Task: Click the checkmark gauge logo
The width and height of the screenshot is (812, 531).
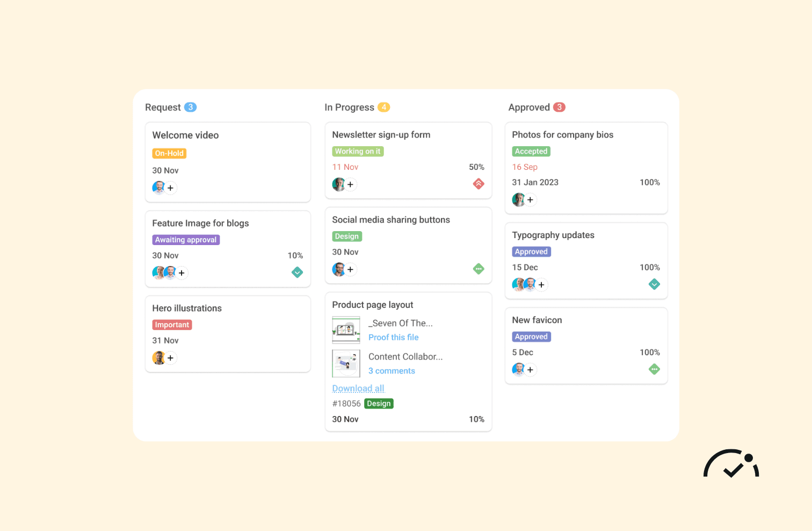Action: 731,464
